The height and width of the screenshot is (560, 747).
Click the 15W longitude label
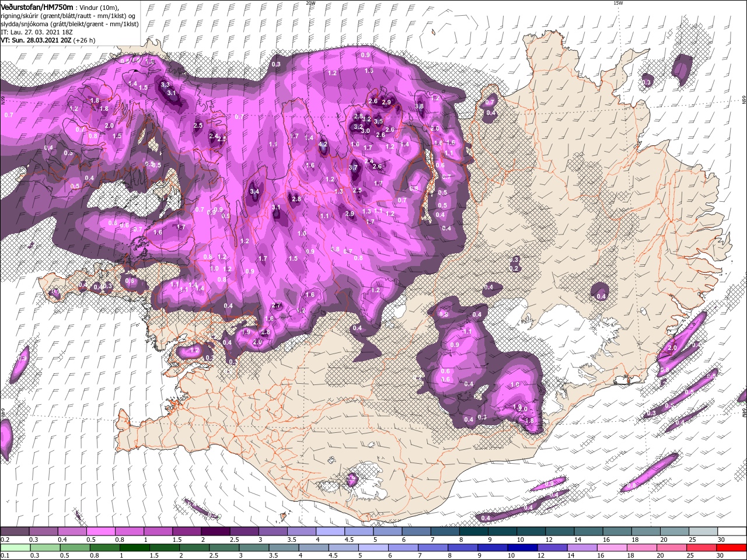click(x=619, y=3)
